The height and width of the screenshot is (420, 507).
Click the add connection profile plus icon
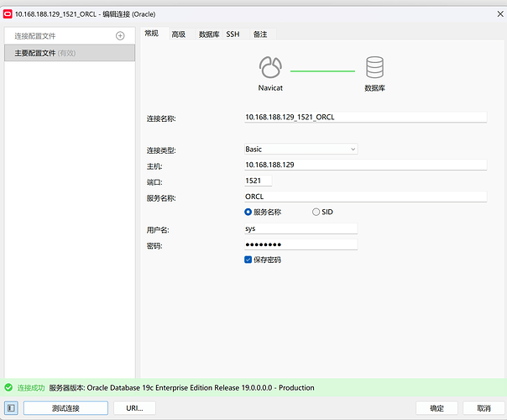click(120, 35)
